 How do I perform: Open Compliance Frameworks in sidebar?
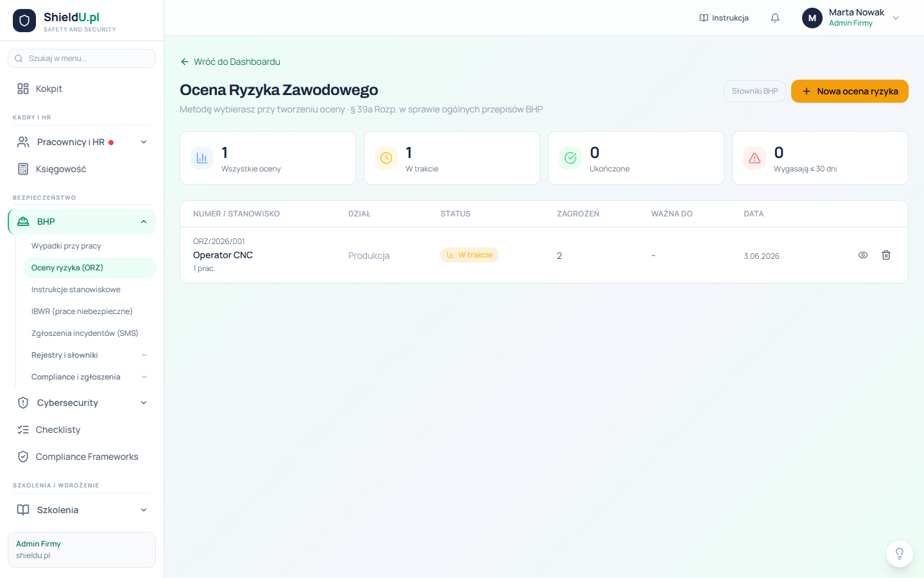click(81, 457)
